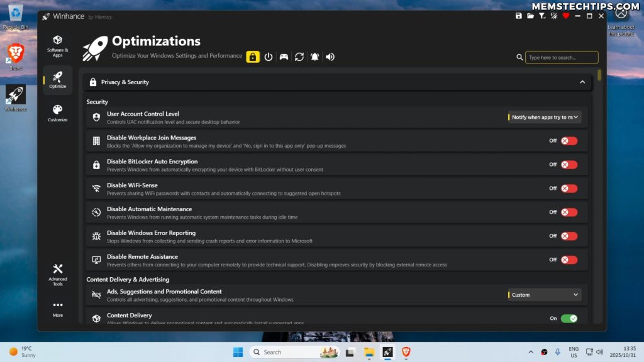Viewport: 644px width, 362px height.
Task: Click the filter icon in the titlebar
Action: pos(541,16)
